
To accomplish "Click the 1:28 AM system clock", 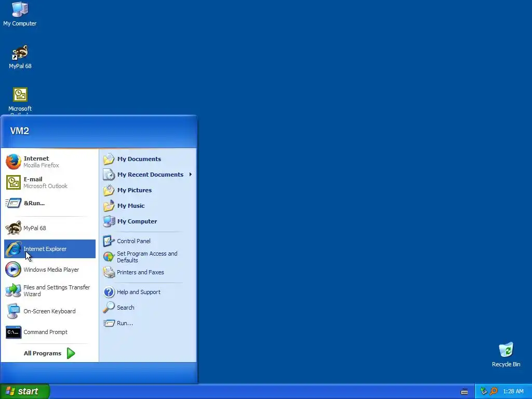I will [513, 391].
